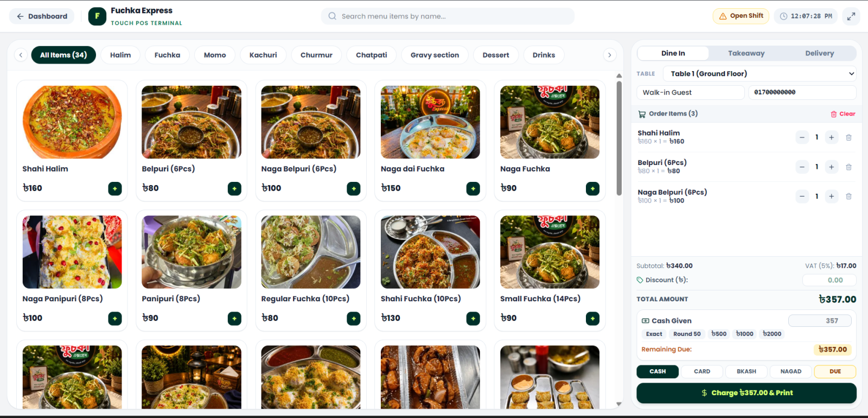The width and height of the screenshot is (868, 418).
Task: Add Panipuri (8Pcs) using plus icon
Action: point(234,319)
